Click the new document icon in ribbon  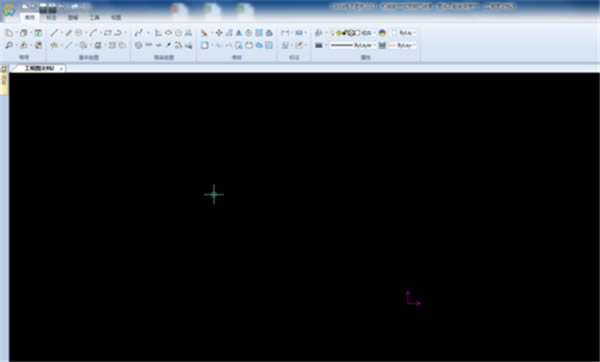click(x=9, y=33)
